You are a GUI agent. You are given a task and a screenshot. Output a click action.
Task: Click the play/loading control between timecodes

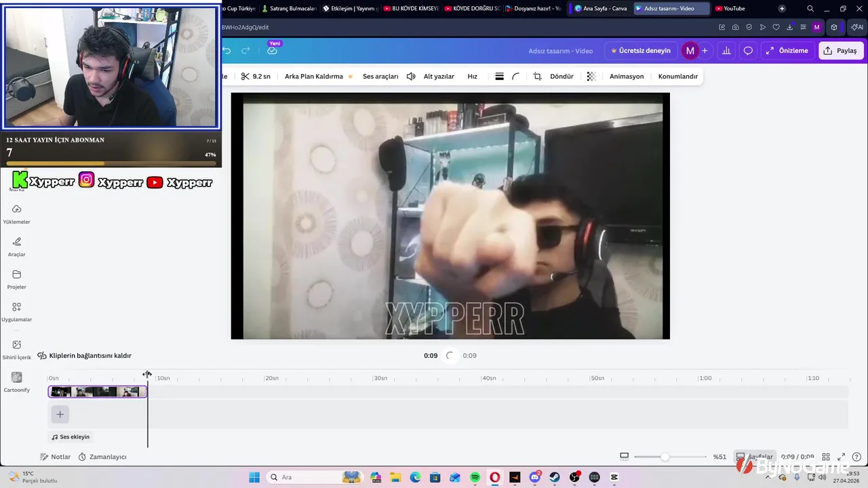450,356
